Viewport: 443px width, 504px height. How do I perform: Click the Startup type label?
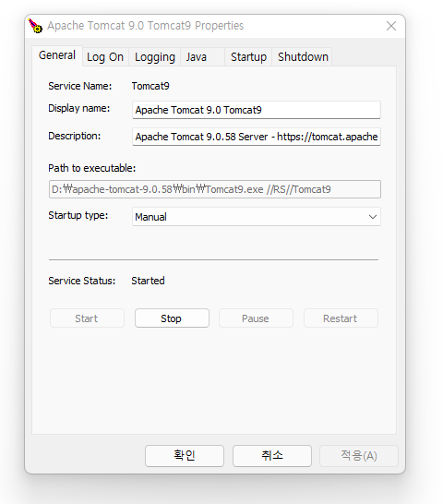click(78, 215)
